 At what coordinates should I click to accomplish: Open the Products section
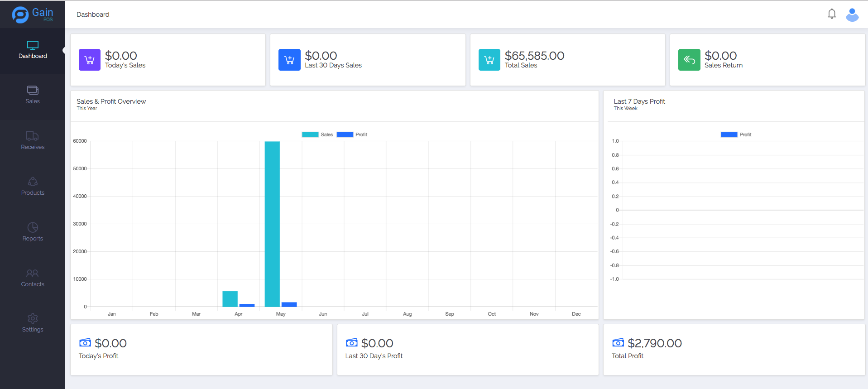click(33, 187)
